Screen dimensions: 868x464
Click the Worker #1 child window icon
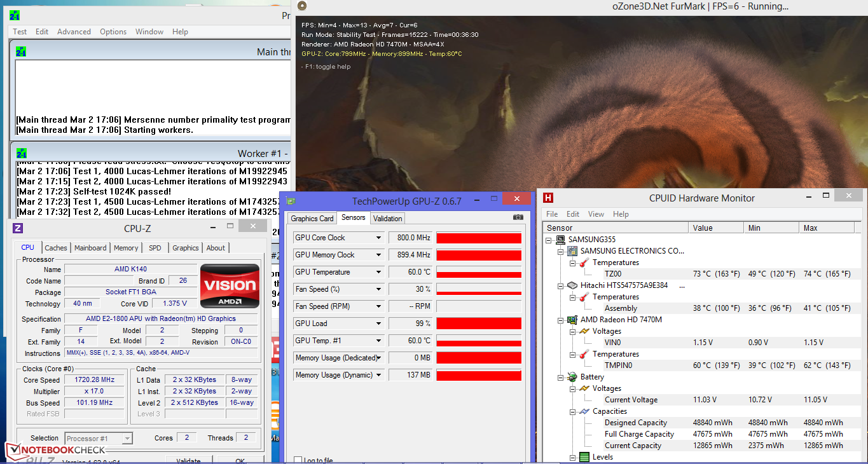21,153
